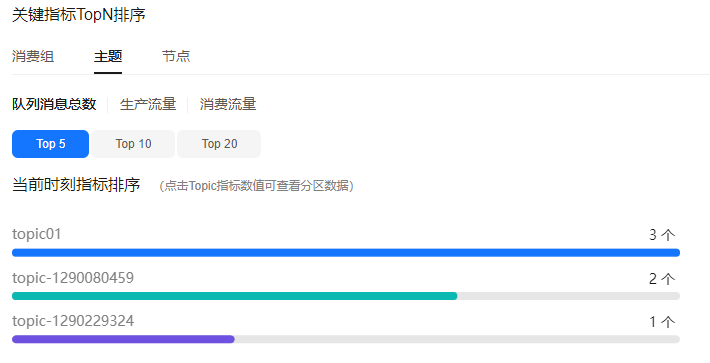Image resolution: width=710 pixels, height=363 pixels.
Task: Click the topic01 name label
Action: (x=36, y=234)
